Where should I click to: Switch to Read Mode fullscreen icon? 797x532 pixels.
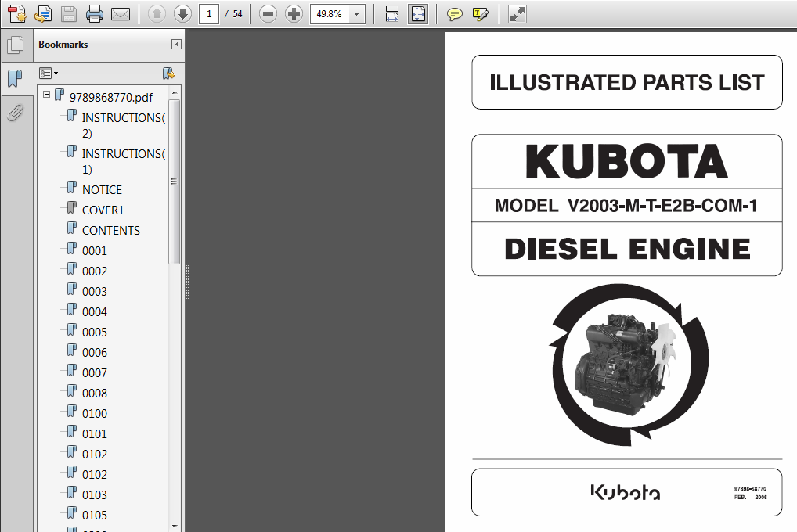pyautogui.click(x=517, y=14)
